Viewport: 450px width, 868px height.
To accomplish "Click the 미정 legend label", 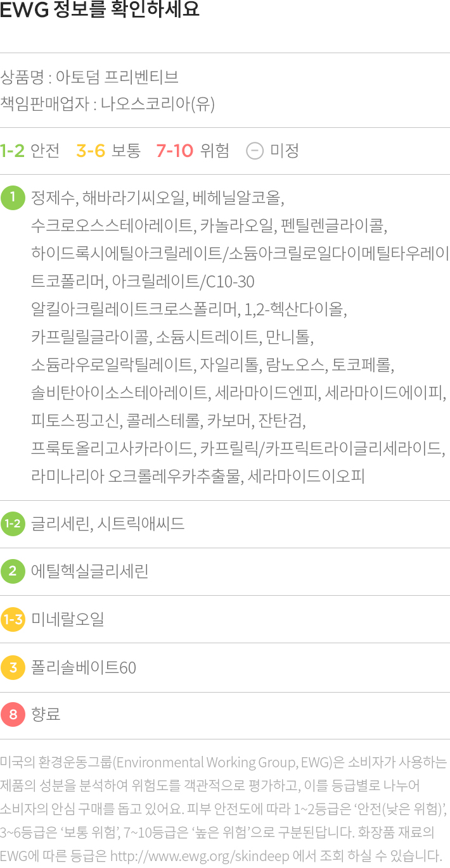I will coord(284,151).
